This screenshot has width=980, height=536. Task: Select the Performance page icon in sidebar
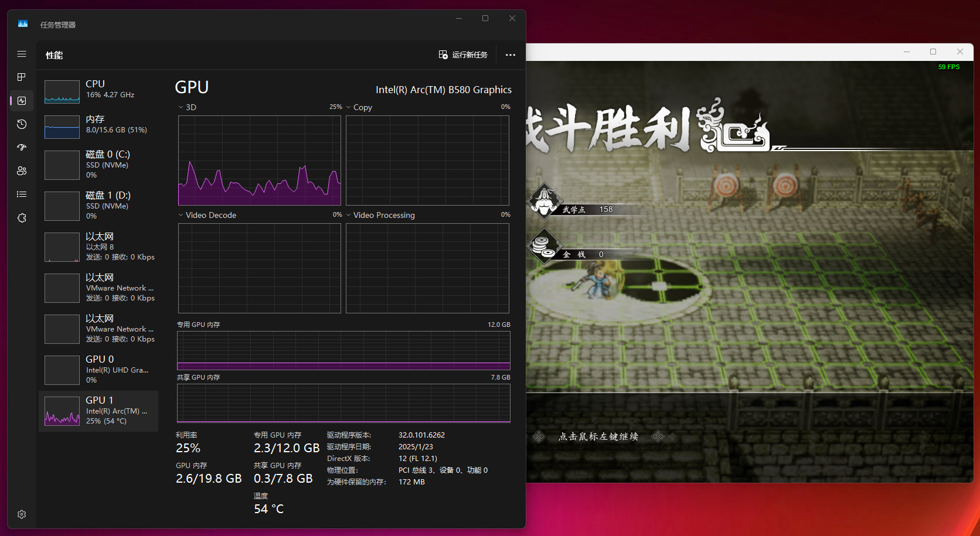[x=22, y=101]
